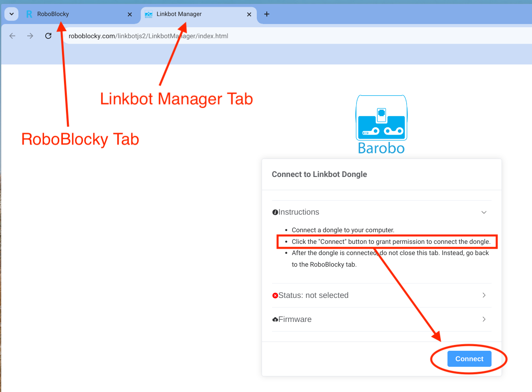Click 'Connect a dongle to your computer.' text
532x392 pixels.
coord(343,230)
